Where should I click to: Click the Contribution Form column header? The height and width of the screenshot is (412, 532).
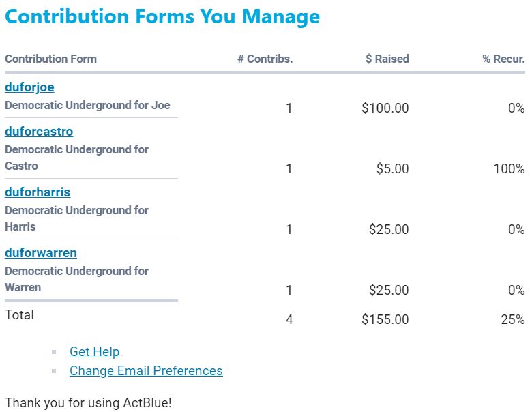click(50, 59)
